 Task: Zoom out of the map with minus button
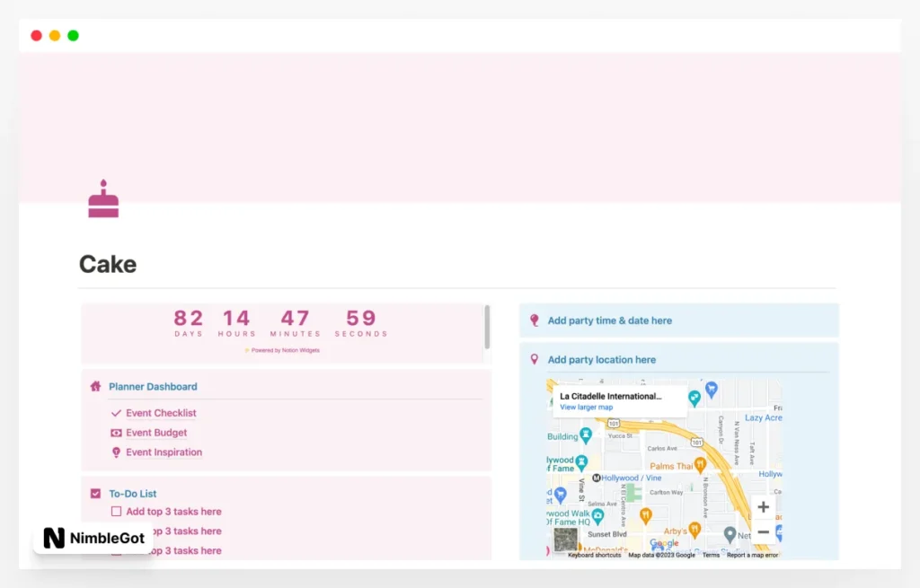pyautogui.click(x=763, y=532)
